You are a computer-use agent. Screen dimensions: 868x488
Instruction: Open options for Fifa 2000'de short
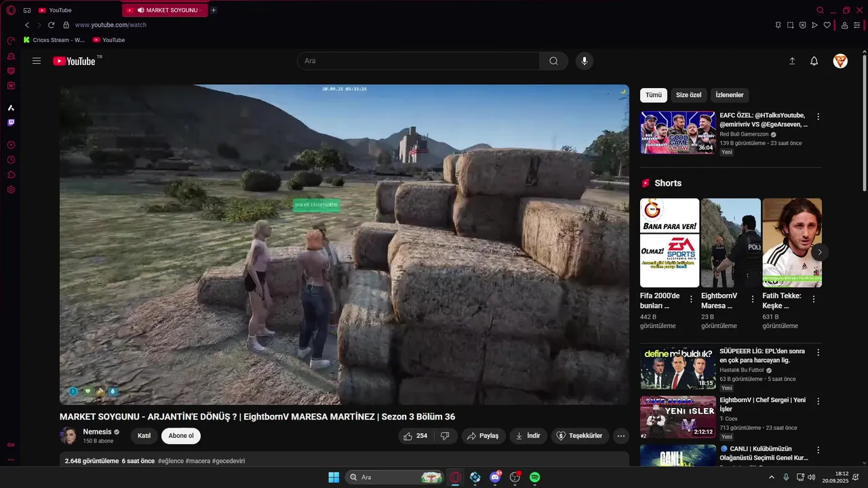[x=691, y=299]
